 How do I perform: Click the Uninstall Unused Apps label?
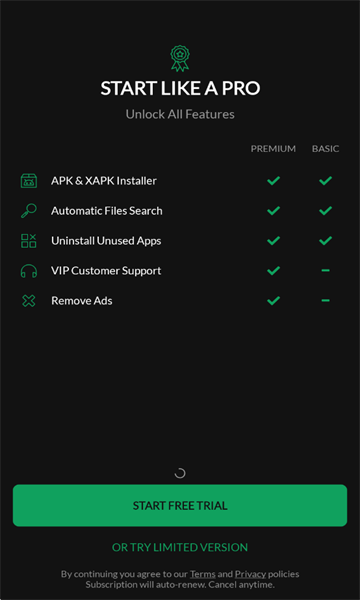tap(106, 241)
